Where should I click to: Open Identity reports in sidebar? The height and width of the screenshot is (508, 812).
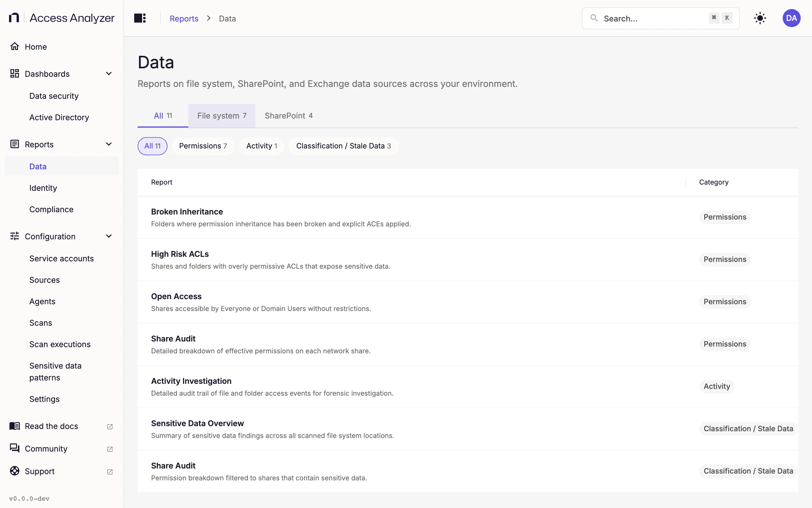coord(62,188)
